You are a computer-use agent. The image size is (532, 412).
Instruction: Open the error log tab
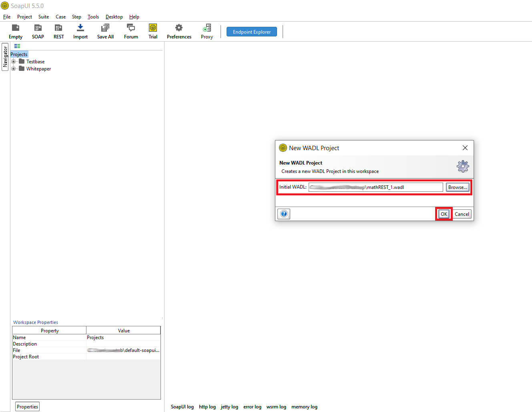click(x=252, y=406)
